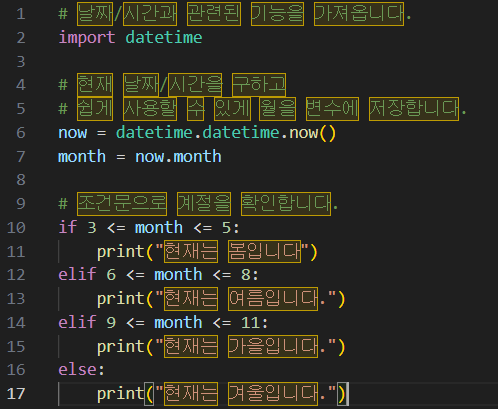Click the closing parenthesis on line 17

coord(341,394)
